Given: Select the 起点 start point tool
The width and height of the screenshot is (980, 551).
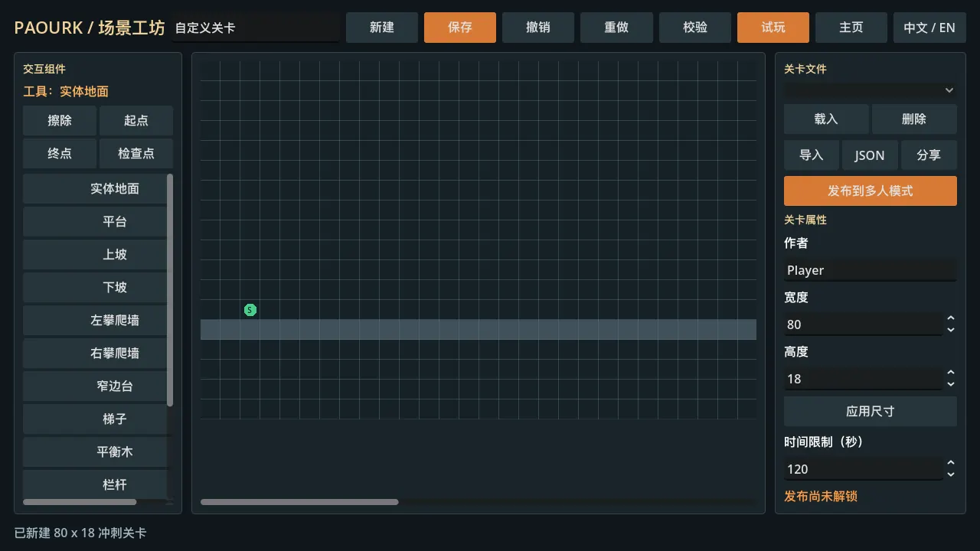Looking at the screenshot, I should (136, 120).
